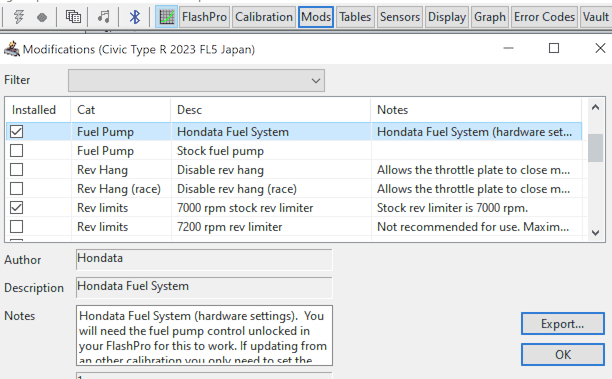Toggle the Bluetooth icon

tap(135, 17)
